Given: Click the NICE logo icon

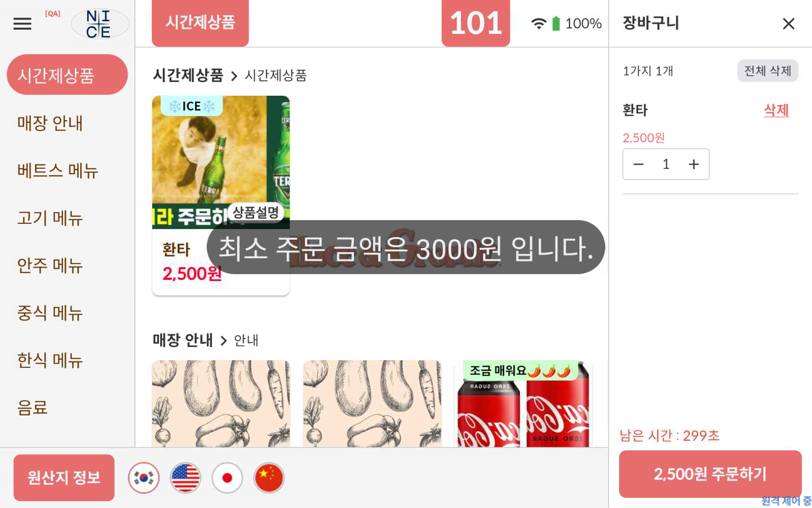Looking at the screenshot, I should pyautogui.click(x=100, y=24).
